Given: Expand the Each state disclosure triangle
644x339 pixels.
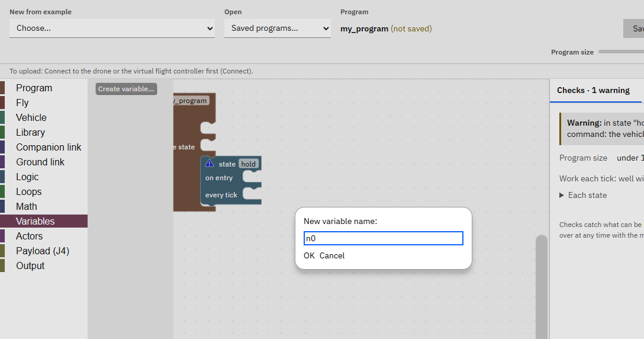Looking at the screenshot, I should [x=562, y=196].
